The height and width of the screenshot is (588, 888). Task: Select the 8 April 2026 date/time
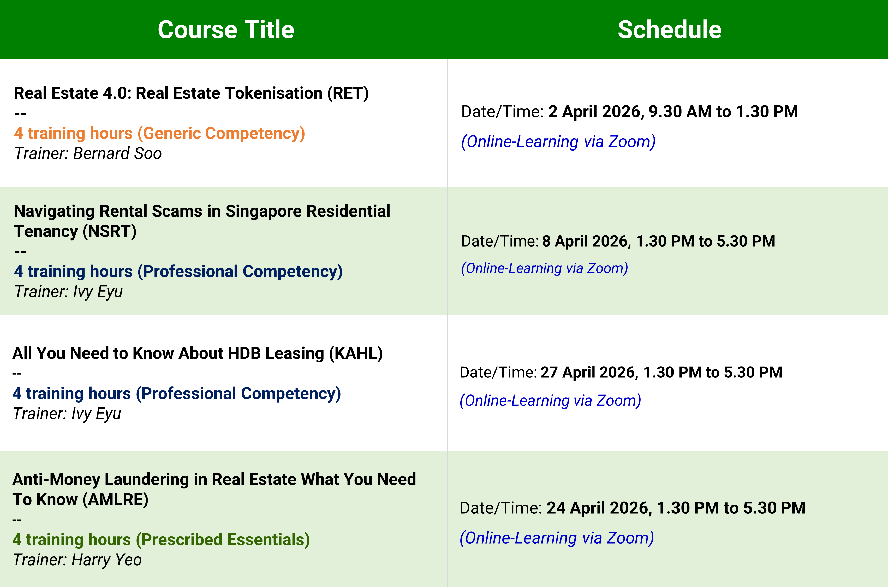tap(659, 241)
